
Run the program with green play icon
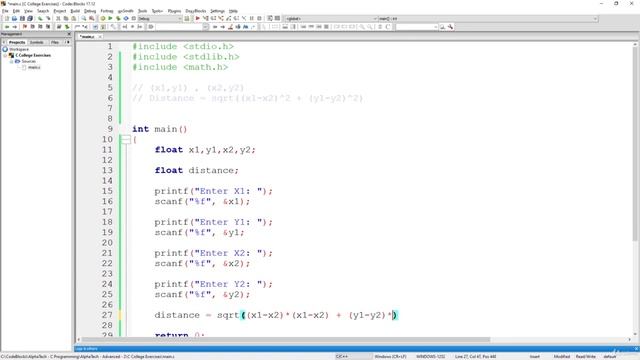tap(110, 19)
